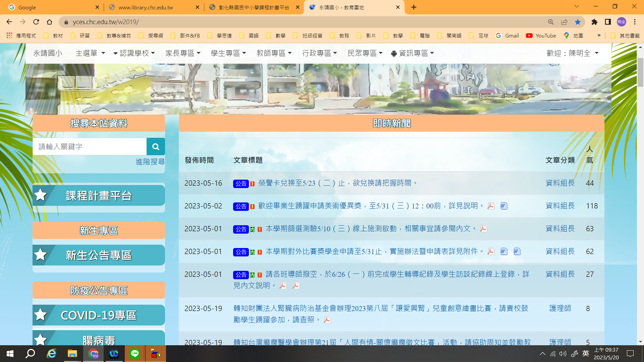Open article 榮譽卡兌換至5/23 announcement

338,183
